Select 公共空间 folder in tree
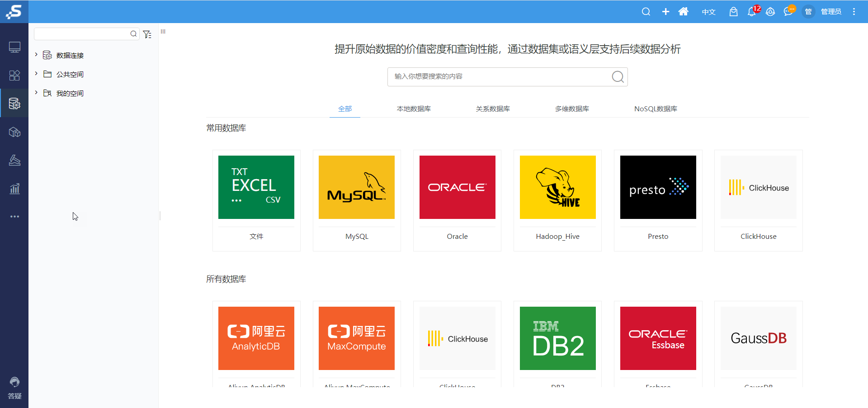Image resolution: width=868 pixels, height=408 pixels. coord(70,74)
